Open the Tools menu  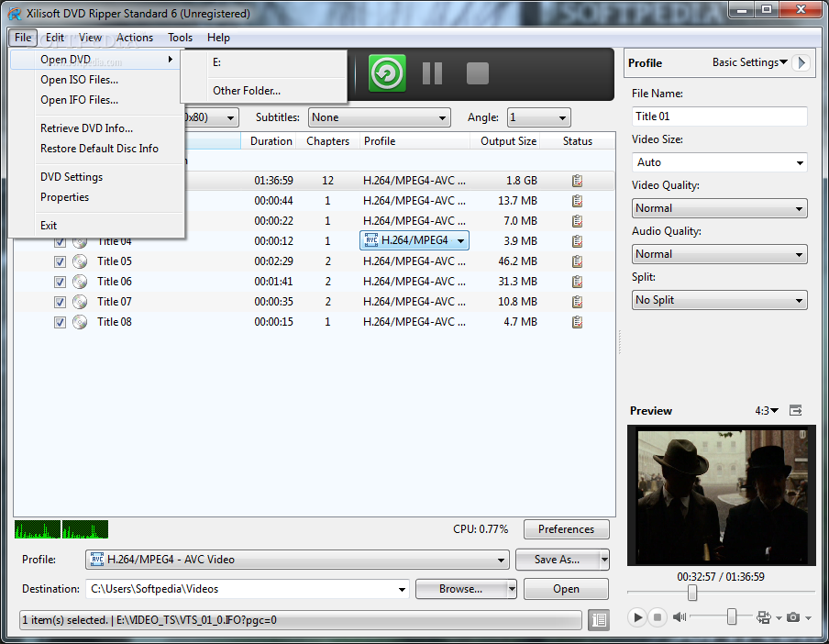(x=181, y=38)
